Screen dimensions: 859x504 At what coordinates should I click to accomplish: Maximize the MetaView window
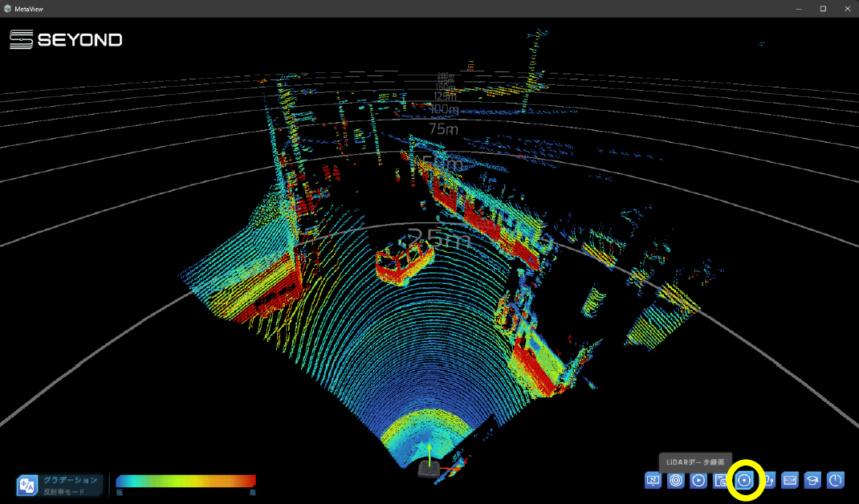[x=823, y=8]
